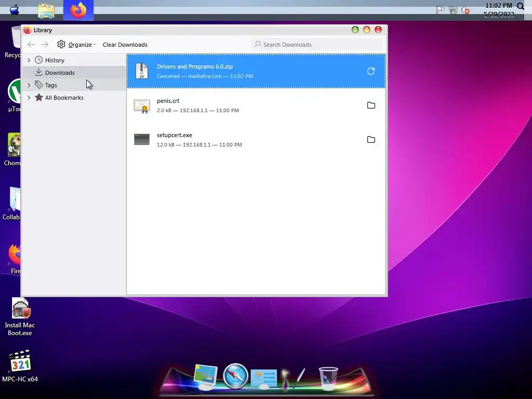Click the Action Center flag tray icon

(441, 10)
